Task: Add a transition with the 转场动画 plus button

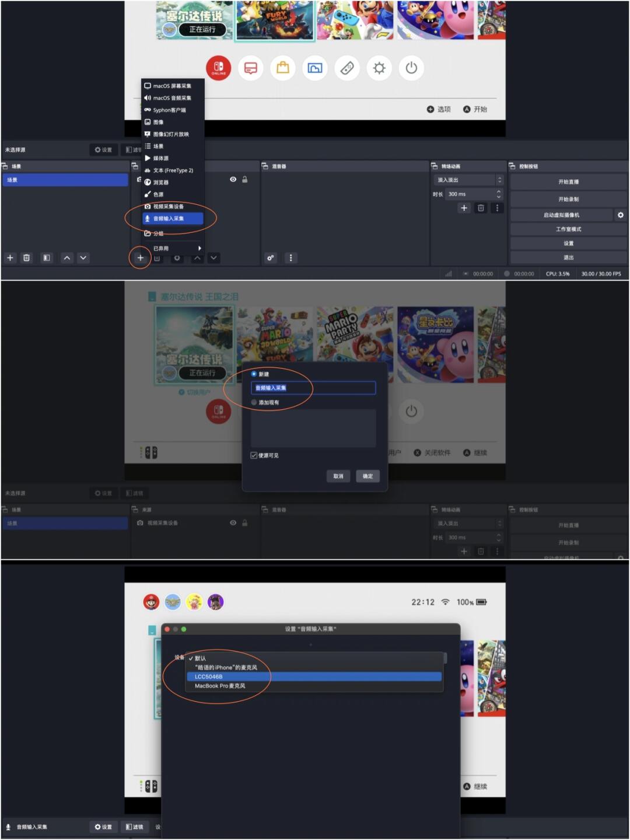Action: 464,208
